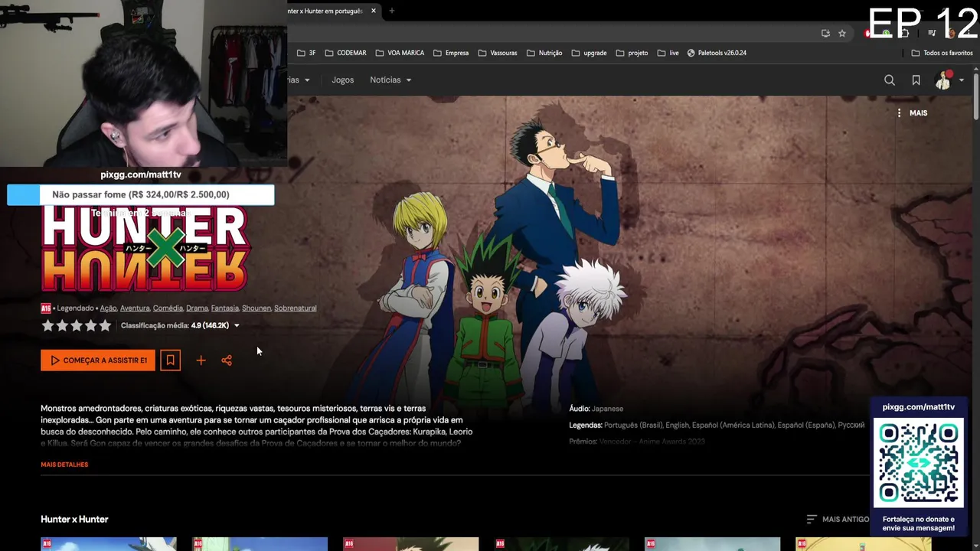Click the A16 age rating badge

[x=46, y=308]
